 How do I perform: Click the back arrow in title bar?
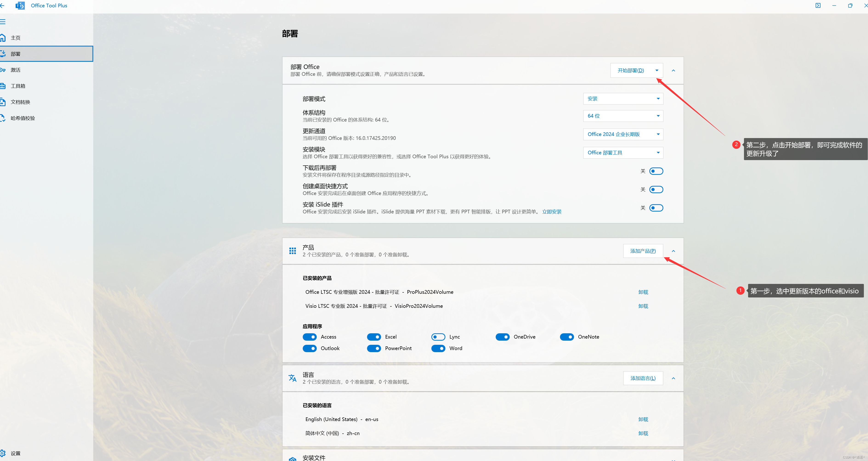pyautogui.click(x=2, y=5)
